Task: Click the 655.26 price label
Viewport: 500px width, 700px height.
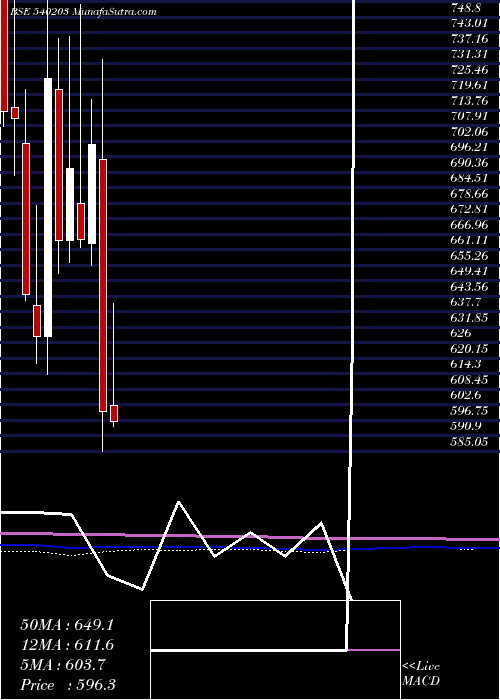Action: pos(470,256)
